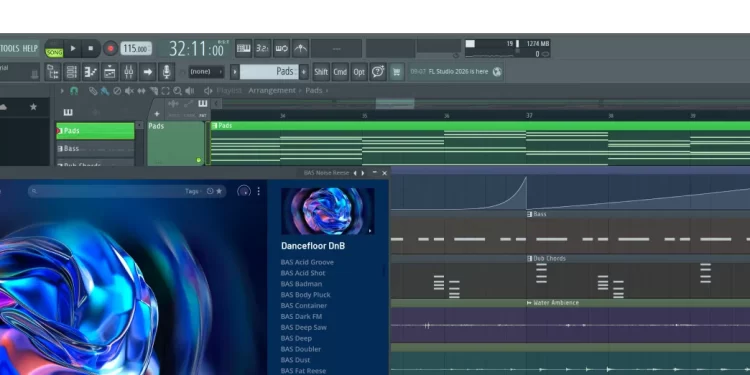The width and height of the screenshot is (750, 375).
Task: Open the FL Studio 2026 is here news
Action: point(458,72)
